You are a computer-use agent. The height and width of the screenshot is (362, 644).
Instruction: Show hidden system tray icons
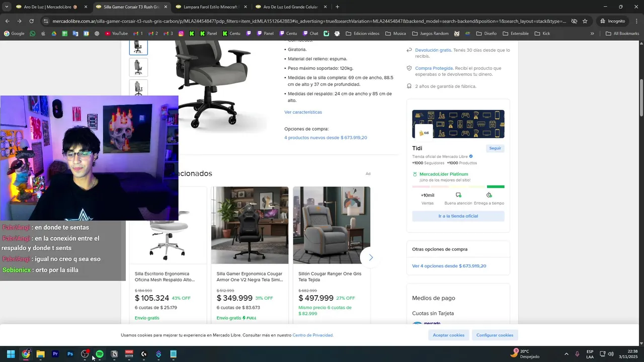(x=566, y=354)
